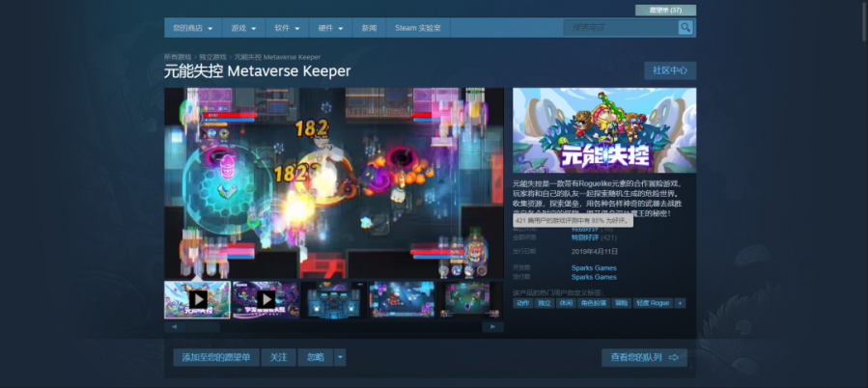
Task: Click the 愿望单 (37) button
Action: 665,10
